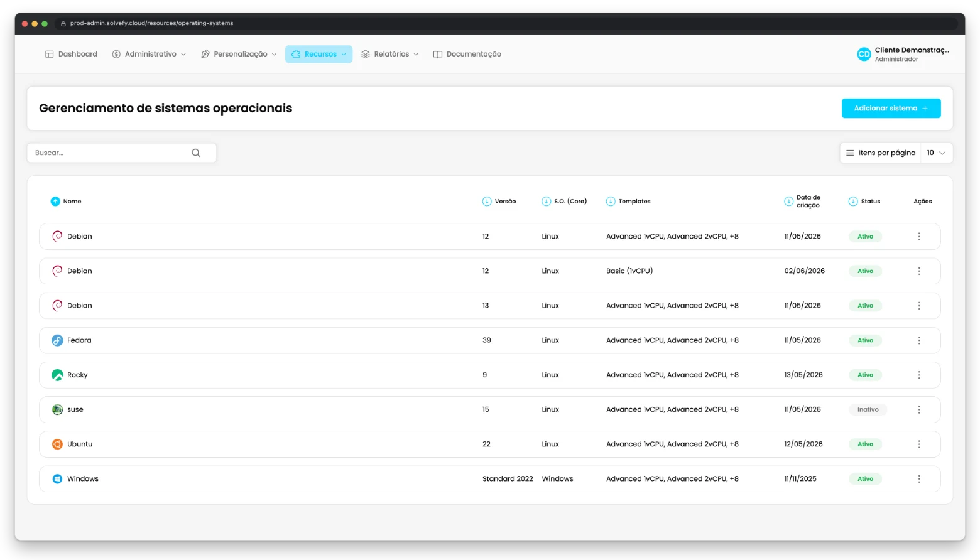Go to Dashboard menu item

pyautogui.click(x=71, y=54)
